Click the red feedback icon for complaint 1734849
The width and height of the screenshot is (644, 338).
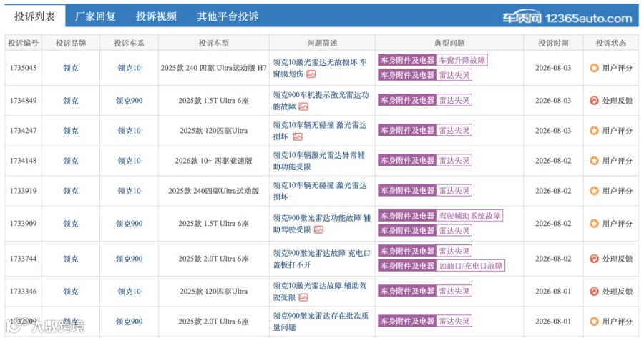[594, 101]
